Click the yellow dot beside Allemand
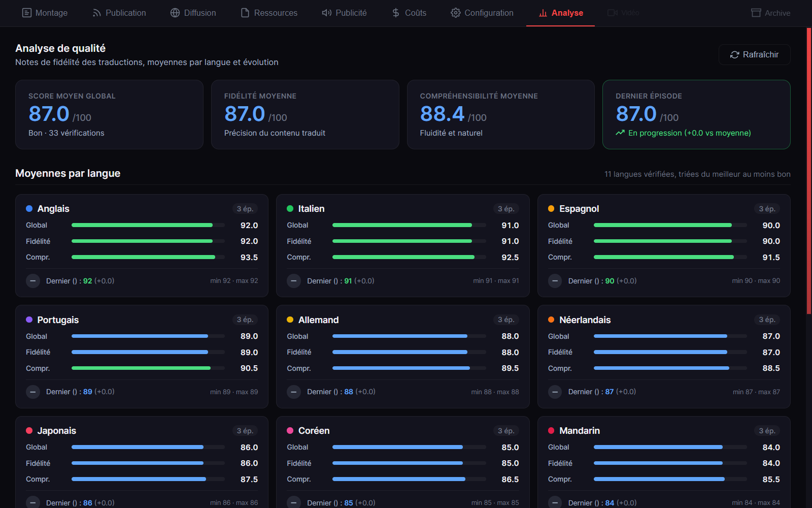812x508 pixels. point(290,320)
